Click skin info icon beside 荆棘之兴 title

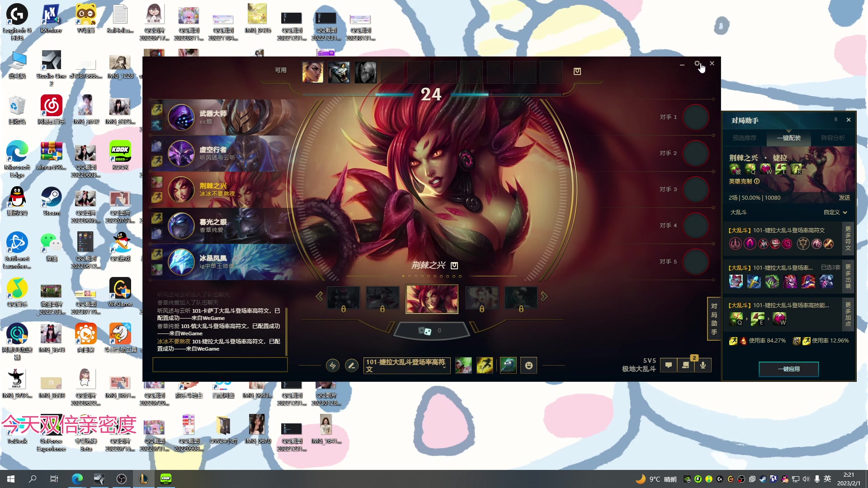point(454,266)
